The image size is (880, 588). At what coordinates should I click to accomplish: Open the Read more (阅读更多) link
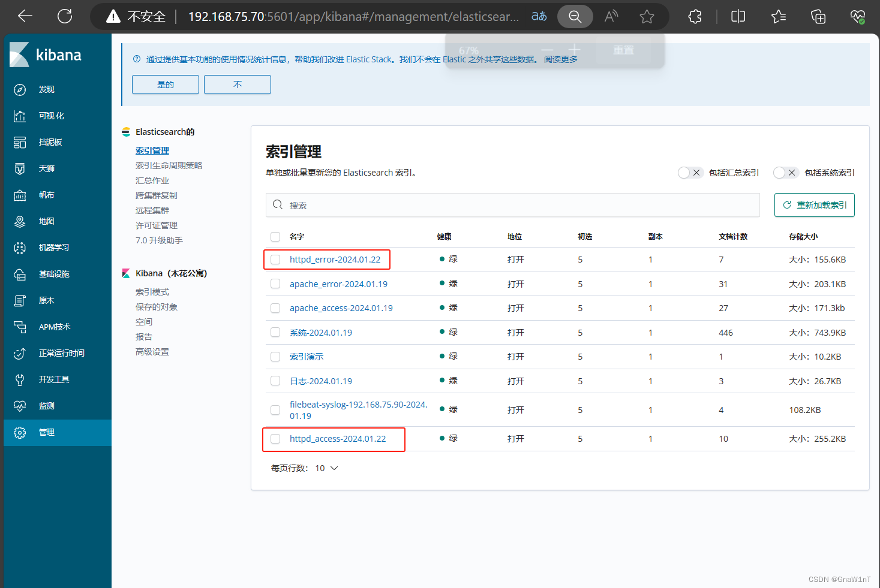[x=561, y=59]
